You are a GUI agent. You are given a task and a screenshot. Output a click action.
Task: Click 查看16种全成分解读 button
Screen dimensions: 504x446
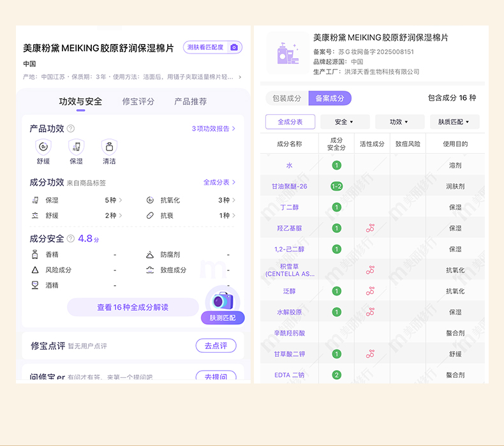tap(133, 307)
